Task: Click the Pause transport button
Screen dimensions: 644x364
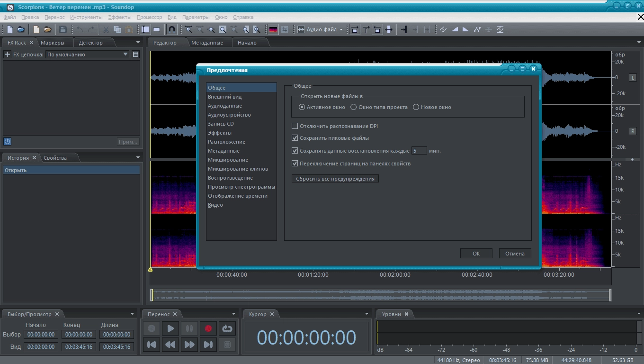Action: pyautogui.click(x=189, y=328)
